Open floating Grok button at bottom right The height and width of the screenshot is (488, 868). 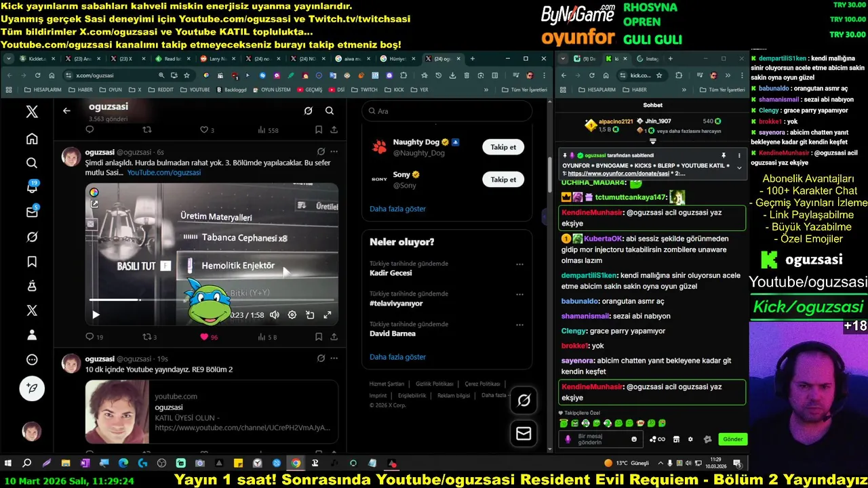[x=524, y=401]
